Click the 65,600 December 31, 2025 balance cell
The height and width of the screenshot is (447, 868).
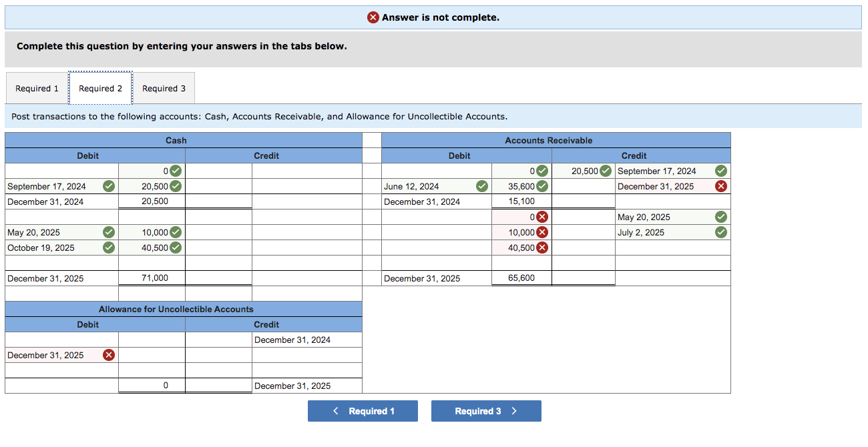click(x=521, y=278)
